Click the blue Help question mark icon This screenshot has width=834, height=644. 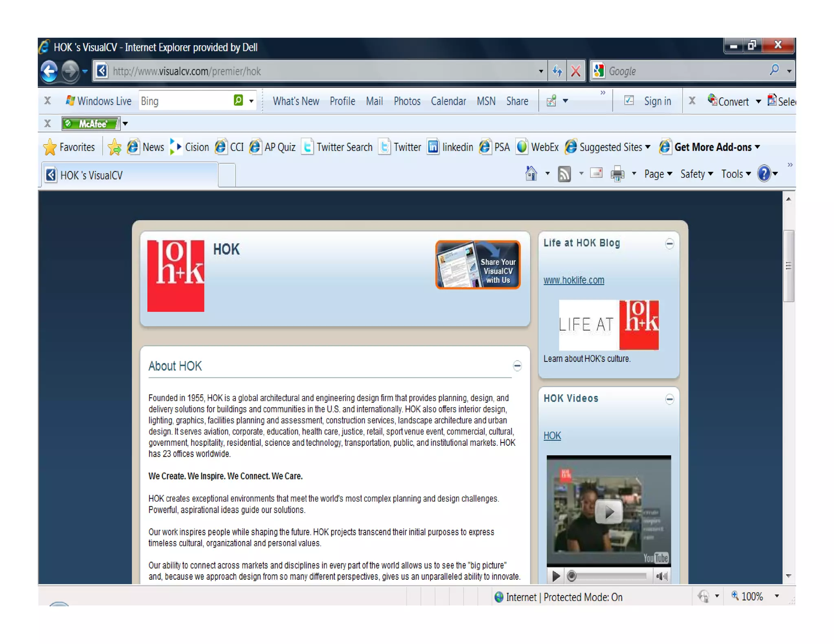pos(764,174)
